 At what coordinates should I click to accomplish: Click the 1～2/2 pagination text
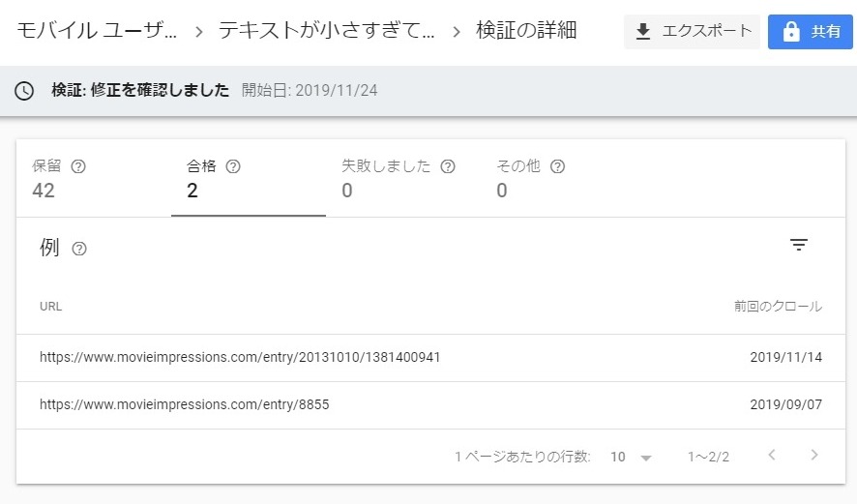(x=708, y=457)
